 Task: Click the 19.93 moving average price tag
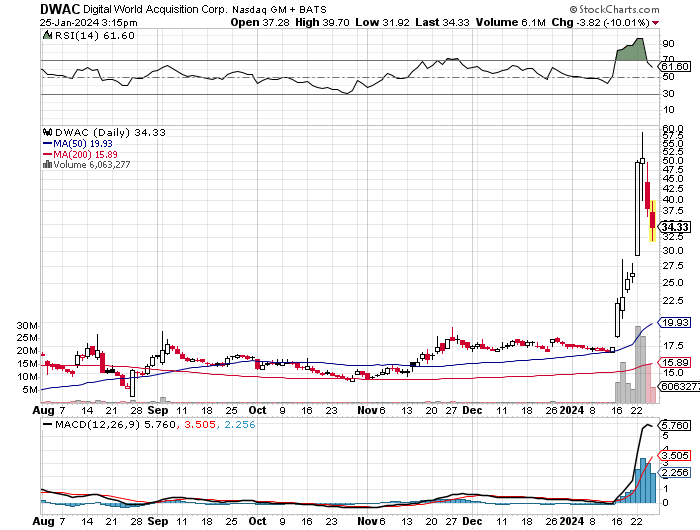click(x=675, y=322)
